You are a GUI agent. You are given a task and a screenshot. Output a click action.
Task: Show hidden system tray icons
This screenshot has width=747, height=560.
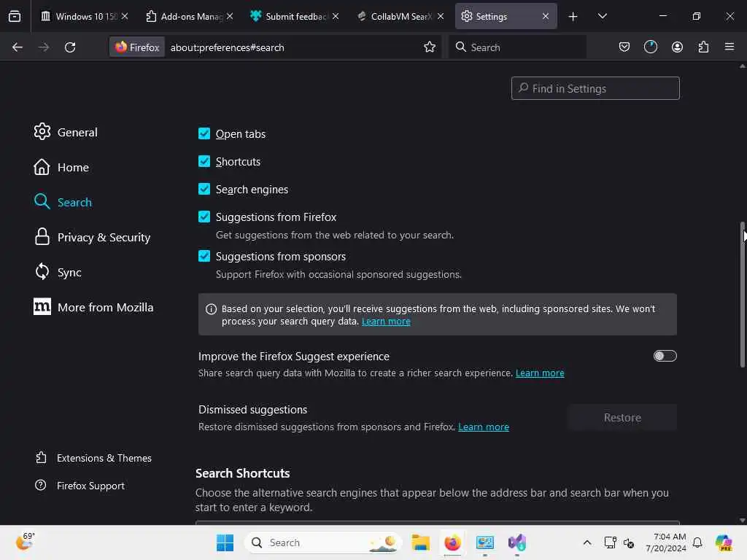point(587,542)
